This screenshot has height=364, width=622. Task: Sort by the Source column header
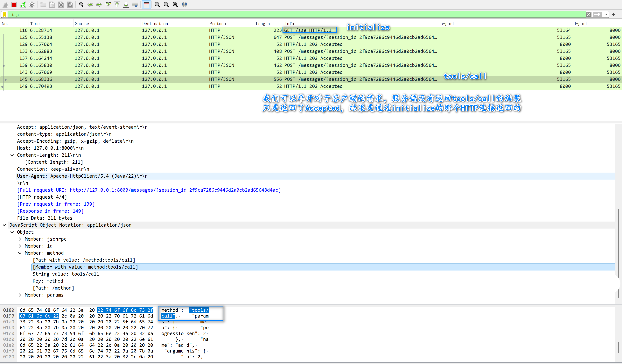click(107, 24)
